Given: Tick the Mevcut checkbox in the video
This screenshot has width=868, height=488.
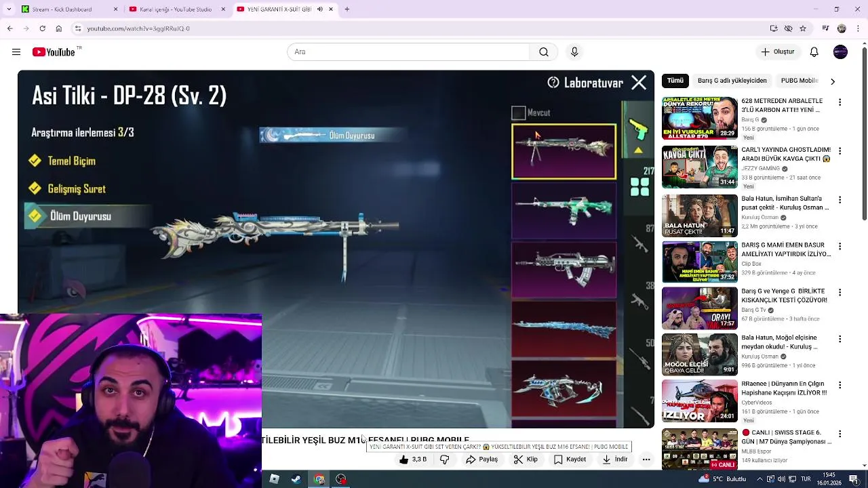Looking at the screenshot, I should coord(518,113).
